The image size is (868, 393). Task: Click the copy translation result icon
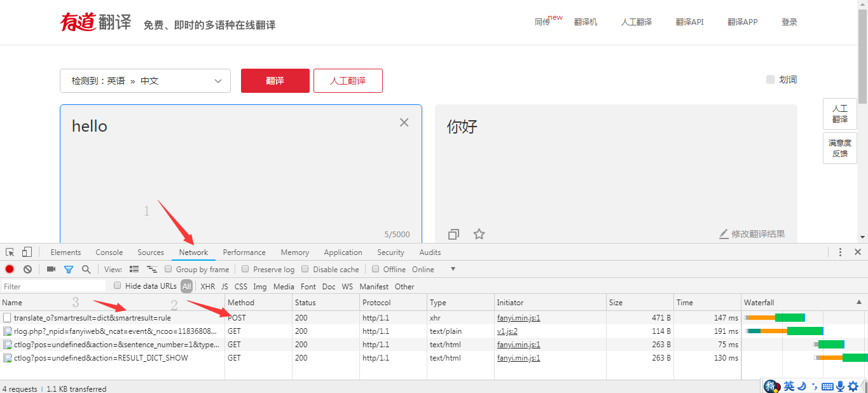coord(453,234)
